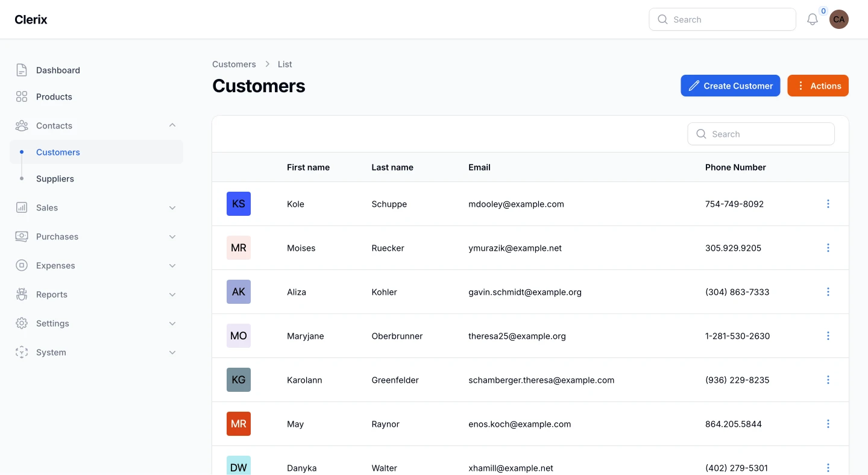Click the red MR avatar of May Raynor
868x475 pixels.
click(239, 424)
